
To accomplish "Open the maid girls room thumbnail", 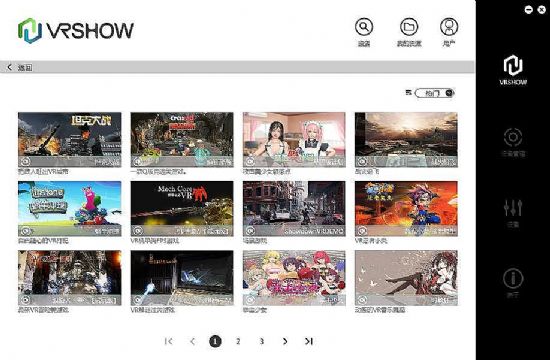I will tap(294, 139).
